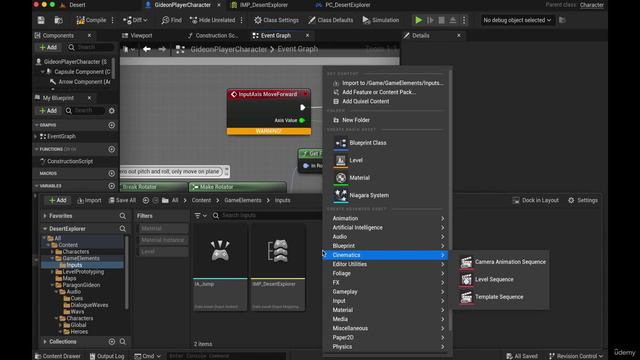Viewport: 640px width, 360px height.
Task: Click the Browse to asset icon
Action: click(58, 20)
